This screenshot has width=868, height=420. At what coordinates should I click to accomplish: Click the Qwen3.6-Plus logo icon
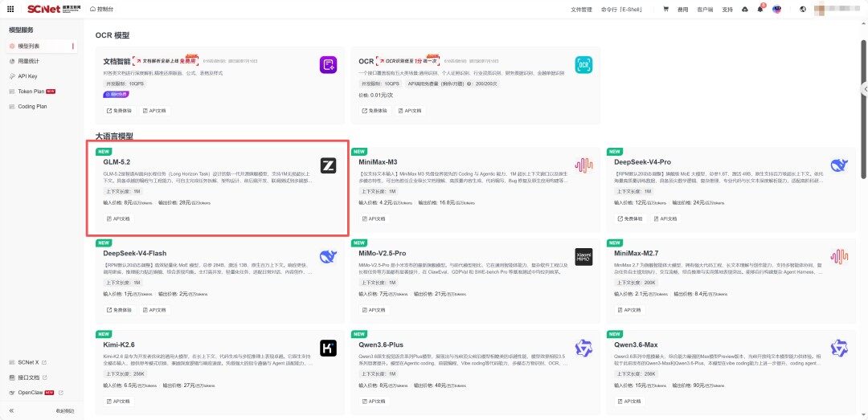coord(583,348)
